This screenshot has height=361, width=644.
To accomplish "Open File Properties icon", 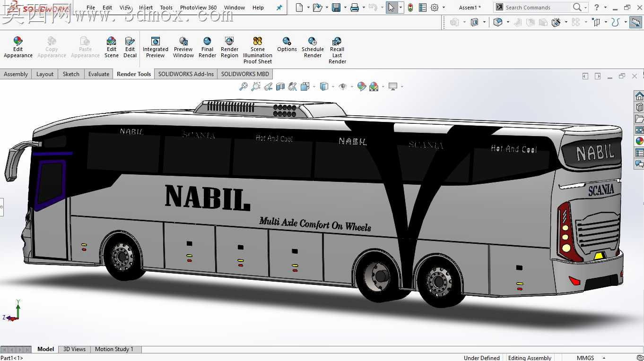I will (x=423, y=8).
